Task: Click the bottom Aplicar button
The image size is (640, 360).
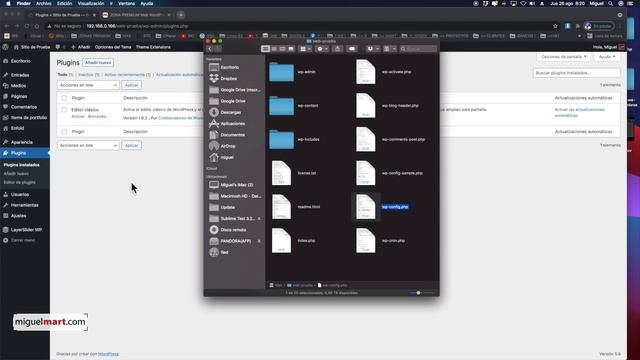Action: click(131, 145)
